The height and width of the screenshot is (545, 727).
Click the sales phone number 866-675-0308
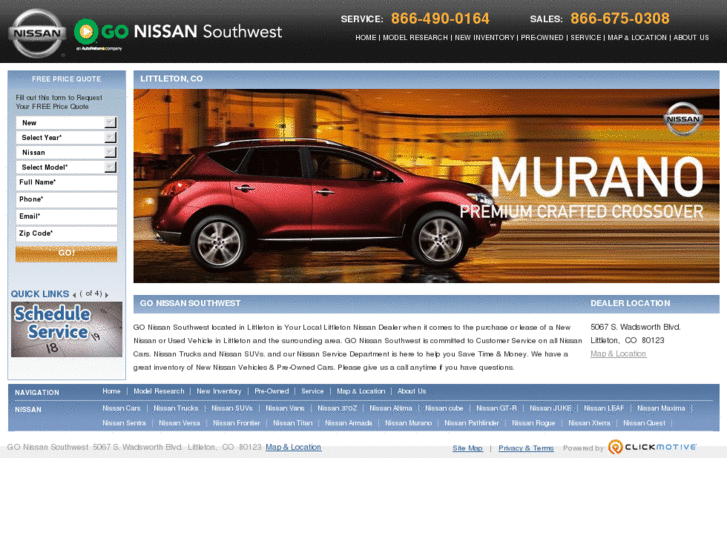[620, 19]
